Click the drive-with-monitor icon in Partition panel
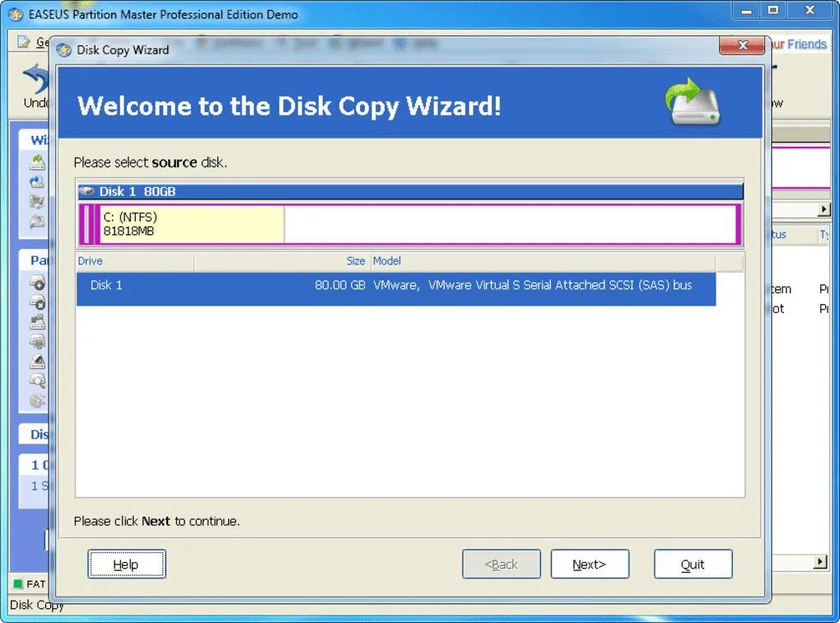This screenshot has height=623, width=840. [38, 341]
